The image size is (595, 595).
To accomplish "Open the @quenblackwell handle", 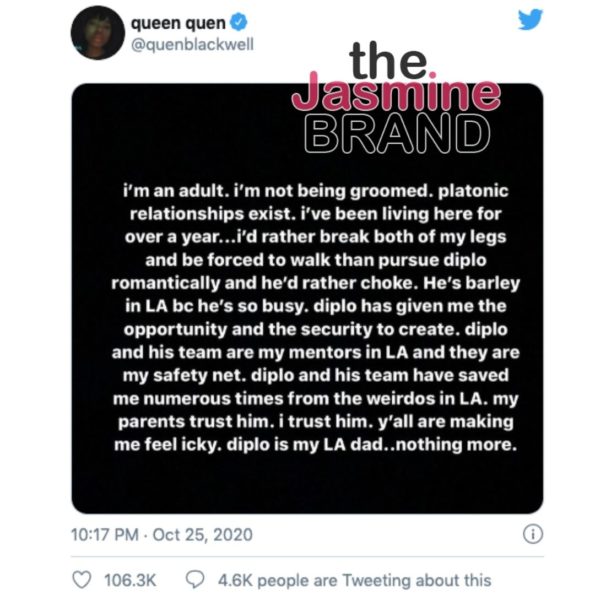I will click(x=192, y=45).
